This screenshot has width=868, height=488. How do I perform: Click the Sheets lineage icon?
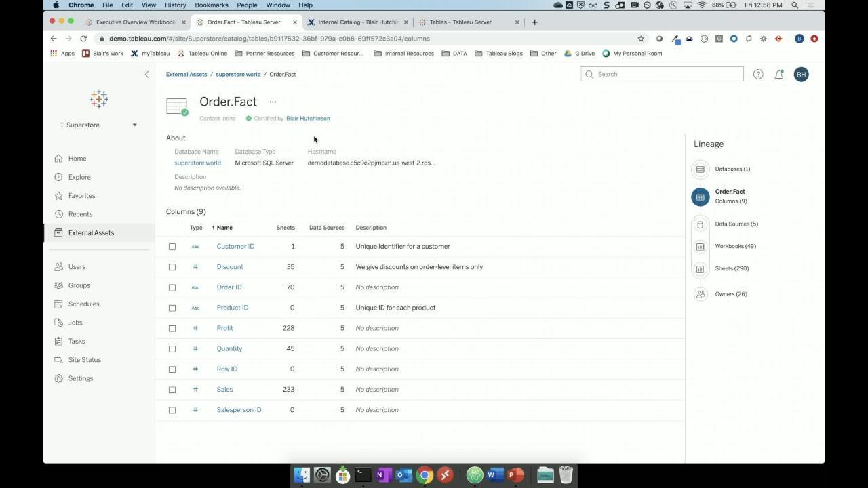[701, 269]
